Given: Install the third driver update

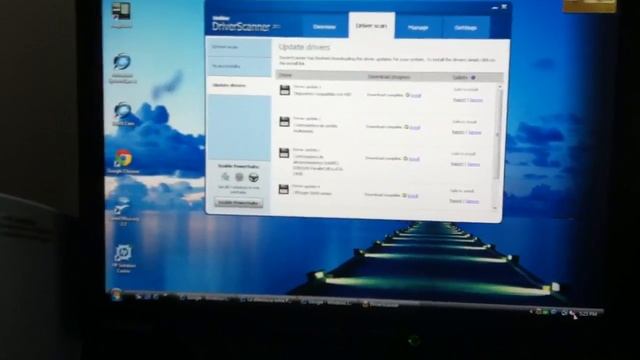Looking at the screenshot, I should [x=414, y=159].
